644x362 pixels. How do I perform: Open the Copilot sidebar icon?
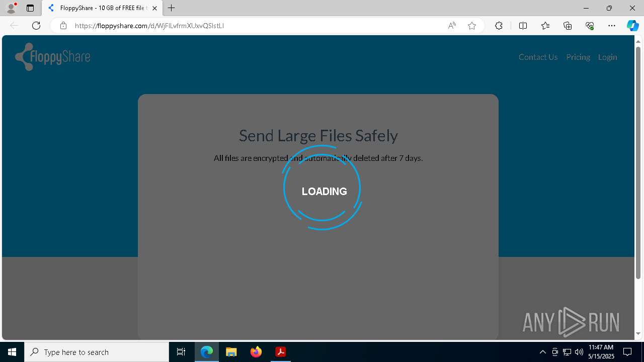click(632, 26)
